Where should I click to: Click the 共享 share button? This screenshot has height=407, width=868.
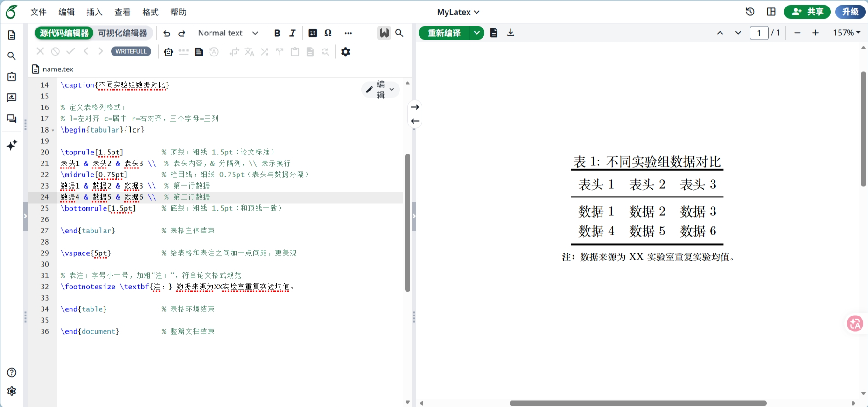tap(807, 12)
